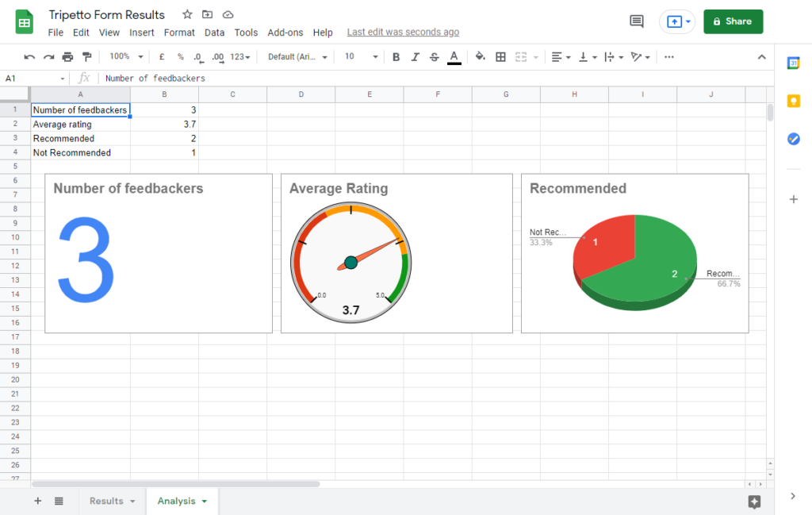Open the comment history icon
This screenshot has height=515, width=812.
point(636,21)
